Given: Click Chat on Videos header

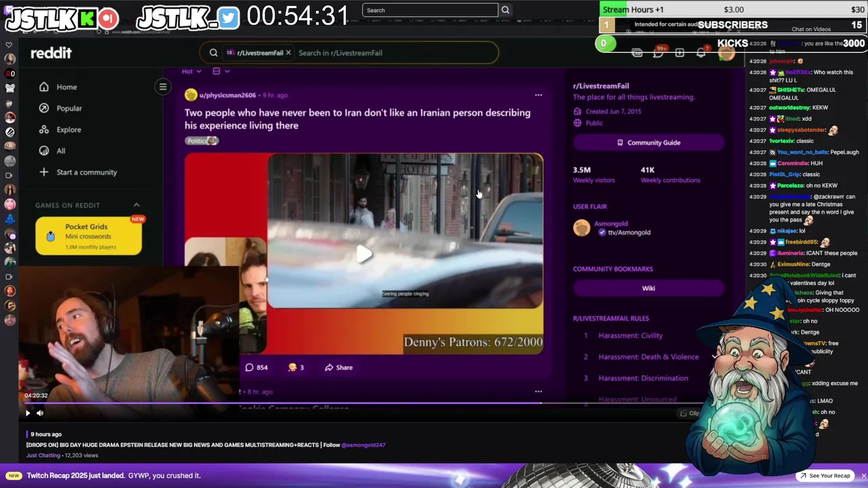Looking at the screenshot, I should click(x=811, y=29).
